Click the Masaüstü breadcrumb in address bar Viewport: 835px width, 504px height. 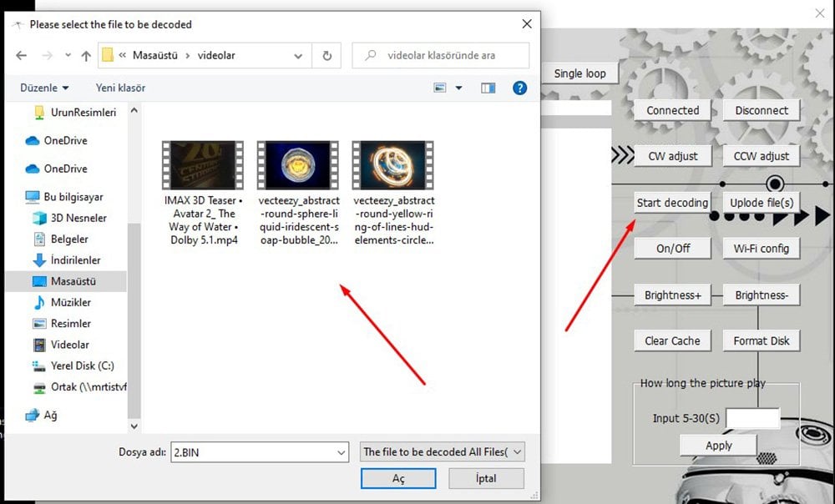point(155,56)
